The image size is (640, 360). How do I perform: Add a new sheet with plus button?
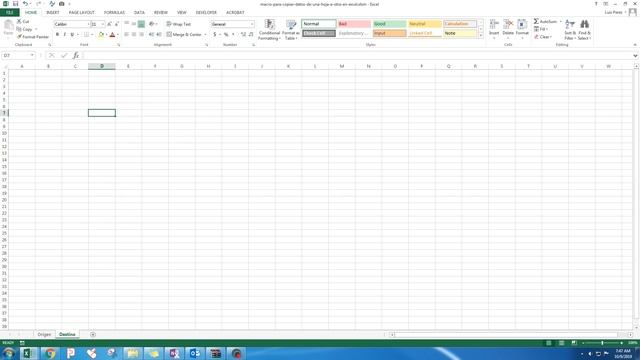pos(93,334)
